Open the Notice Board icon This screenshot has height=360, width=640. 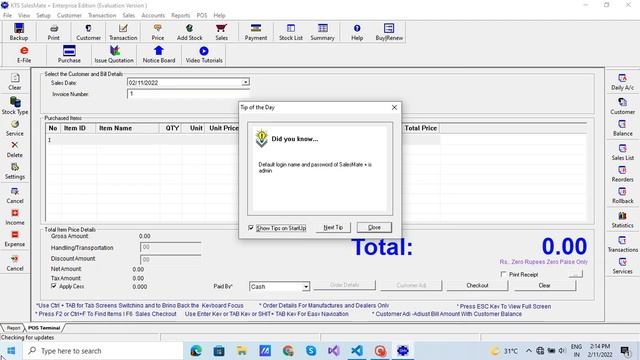pyautogui.click(x=159, y=54)
